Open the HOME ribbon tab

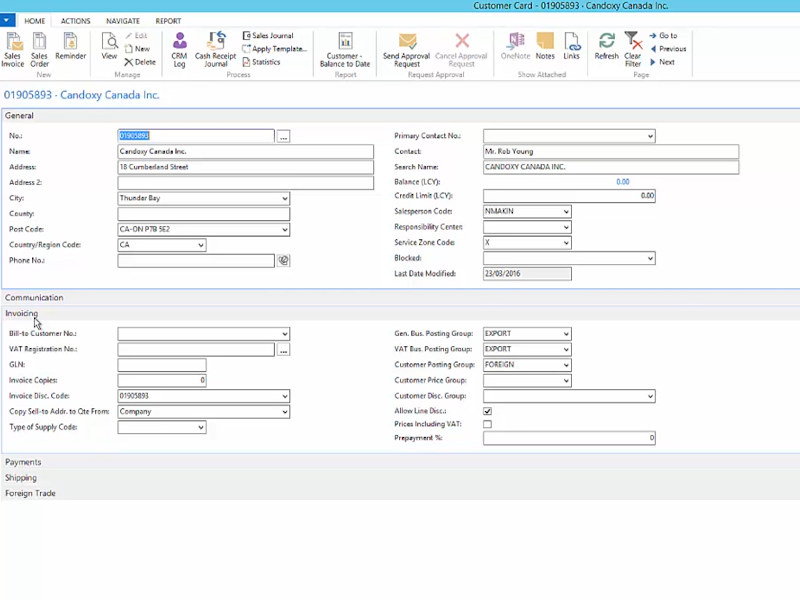[x=35, y=21]
